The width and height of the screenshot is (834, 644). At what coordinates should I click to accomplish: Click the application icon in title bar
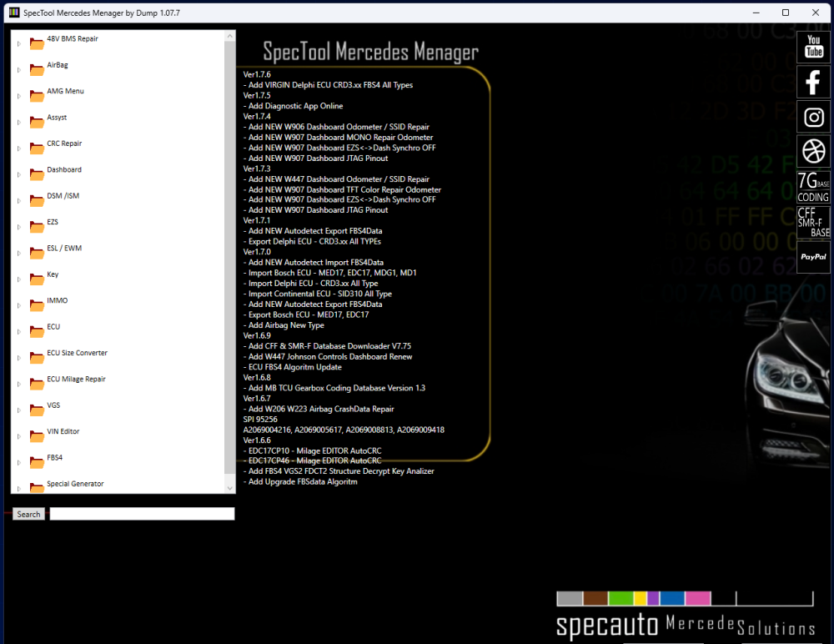[14, 13]
